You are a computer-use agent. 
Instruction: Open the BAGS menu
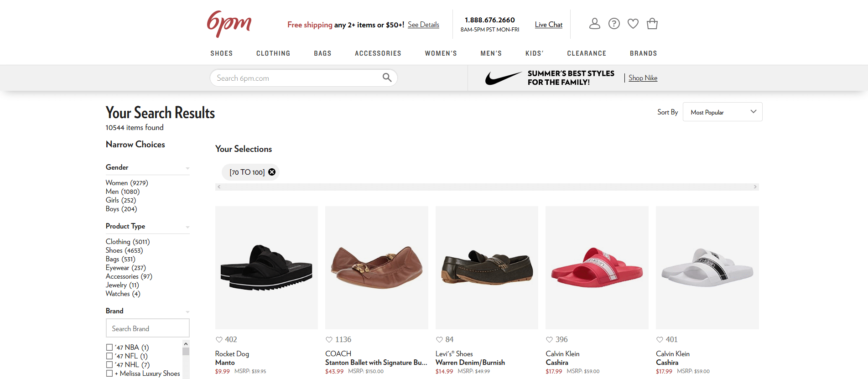point(322,53)
